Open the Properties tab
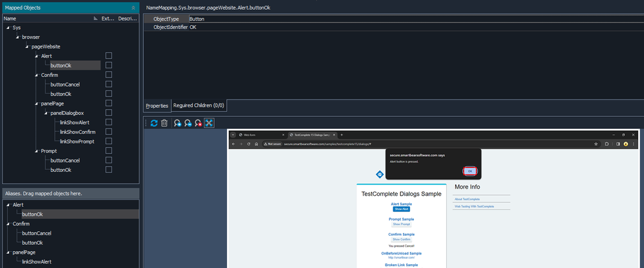This screenshot has height=268, width=644. (157, 106)
